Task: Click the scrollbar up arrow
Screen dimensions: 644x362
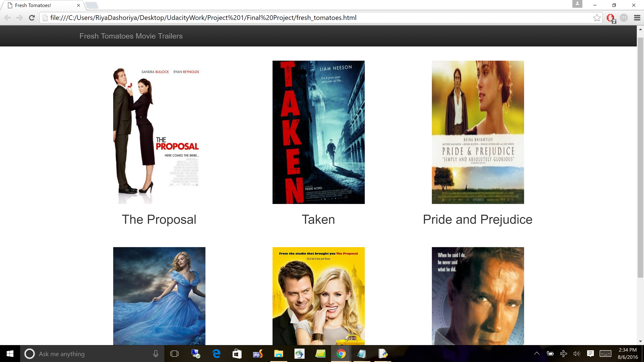Action: click(x=640, y=29)
